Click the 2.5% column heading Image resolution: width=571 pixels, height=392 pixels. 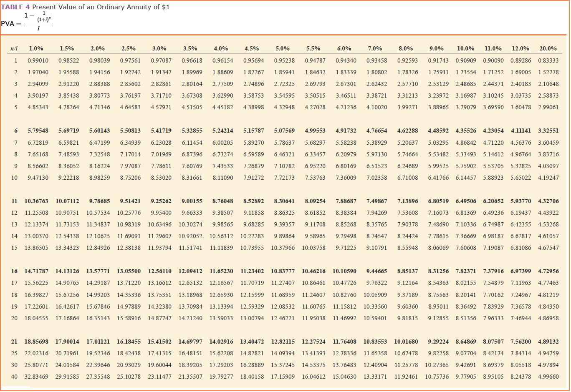pyautogui.click(x=129, y=48)
